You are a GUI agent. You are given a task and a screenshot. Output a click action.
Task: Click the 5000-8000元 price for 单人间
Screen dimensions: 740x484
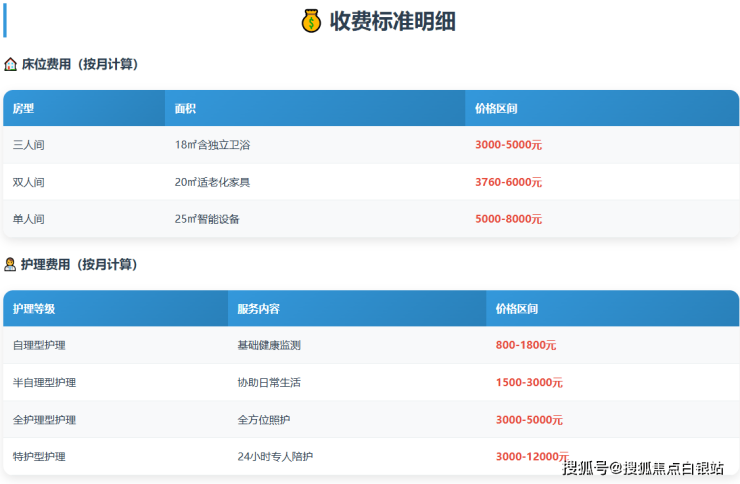[x=508, y=219]
